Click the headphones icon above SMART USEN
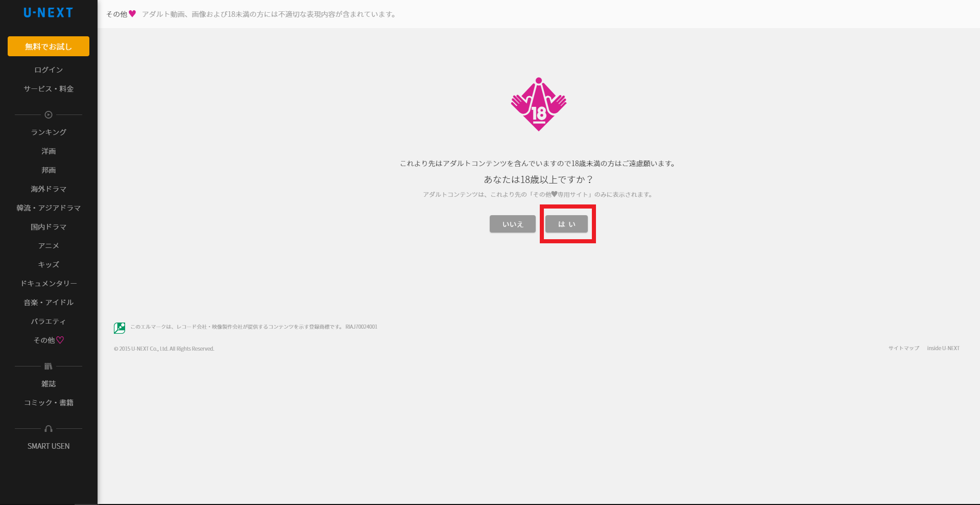 click(49, 429)
